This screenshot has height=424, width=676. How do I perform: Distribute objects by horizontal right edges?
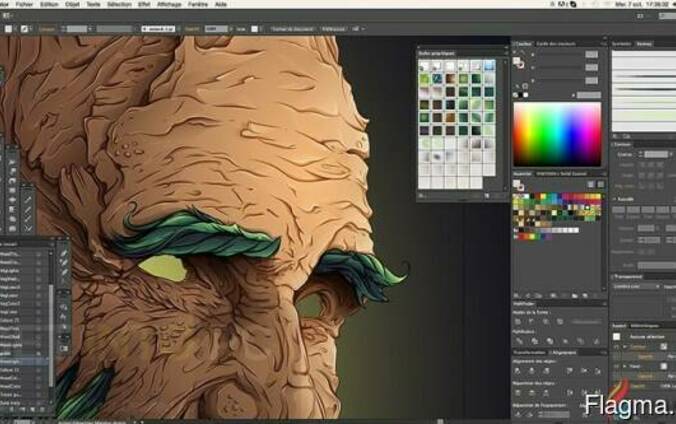pos(598,393)
